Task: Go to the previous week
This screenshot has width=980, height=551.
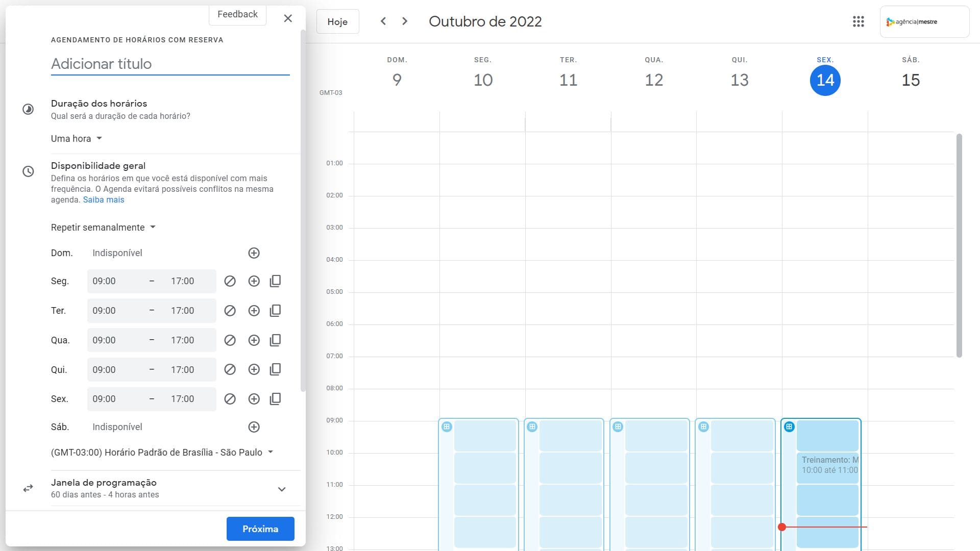Action: 383,21
